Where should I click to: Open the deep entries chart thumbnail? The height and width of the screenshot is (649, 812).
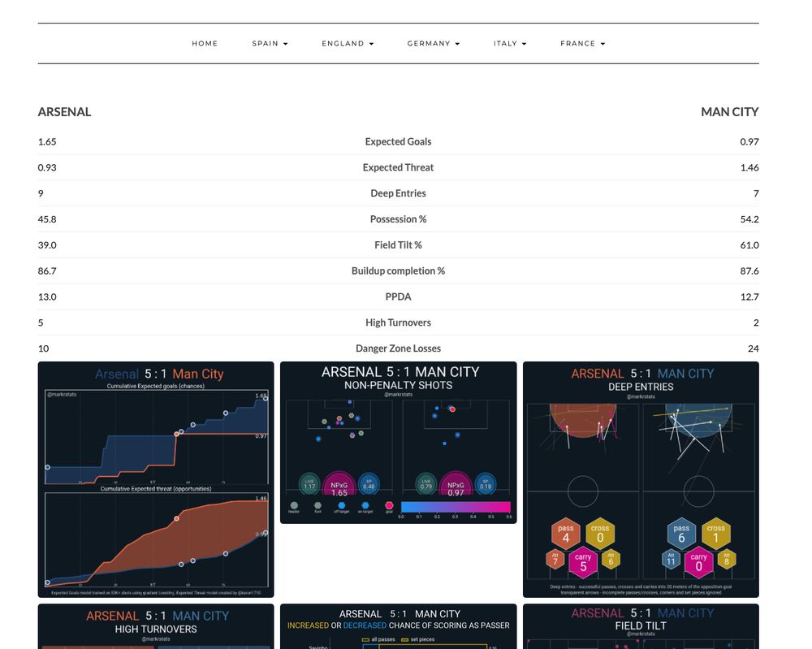pos(641,479)
